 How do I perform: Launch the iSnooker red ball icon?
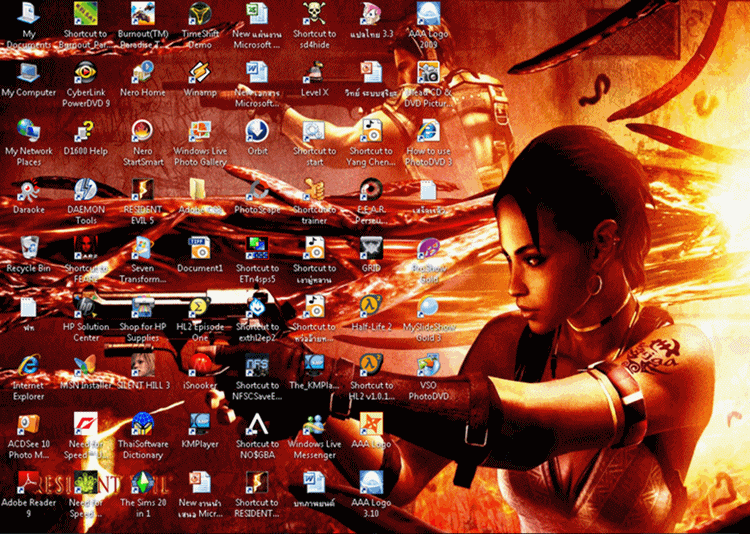(200, 365)
